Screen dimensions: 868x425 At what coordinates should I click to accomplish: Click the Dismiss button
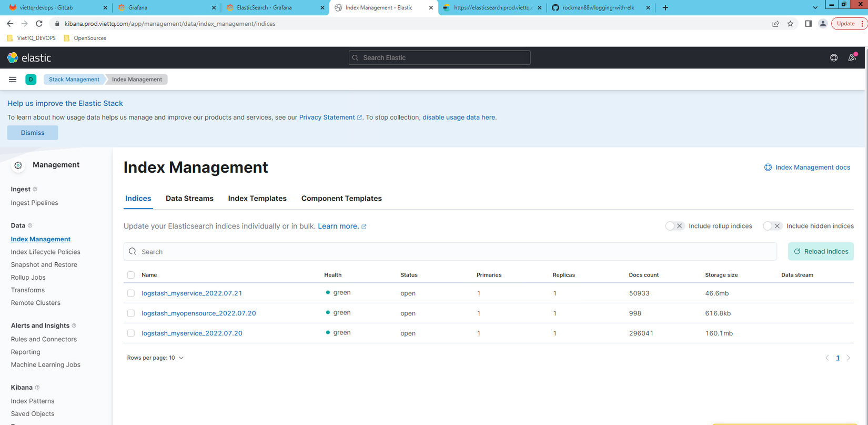click(33, 133)
